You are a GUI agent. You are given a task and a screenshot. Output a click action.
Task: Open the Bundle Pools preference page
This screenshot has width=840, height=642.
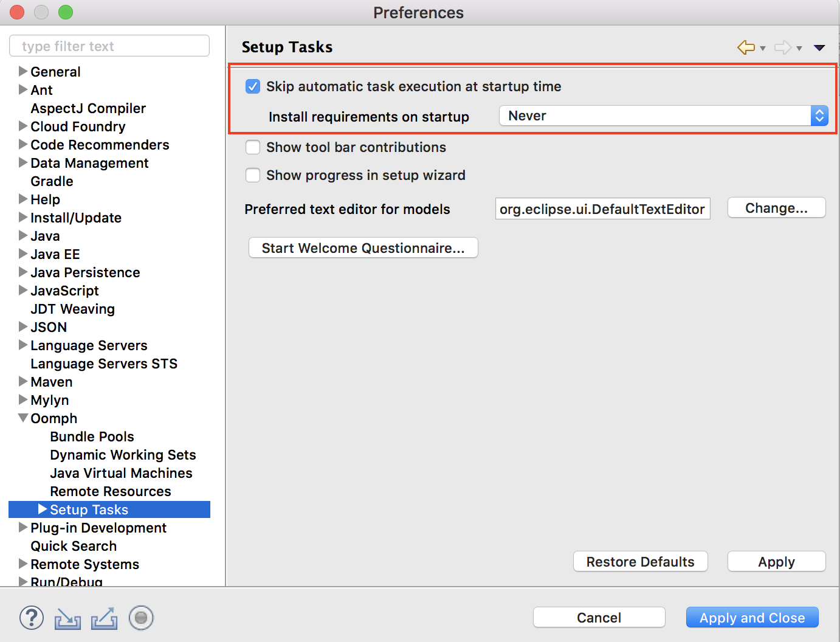(92, 437)
